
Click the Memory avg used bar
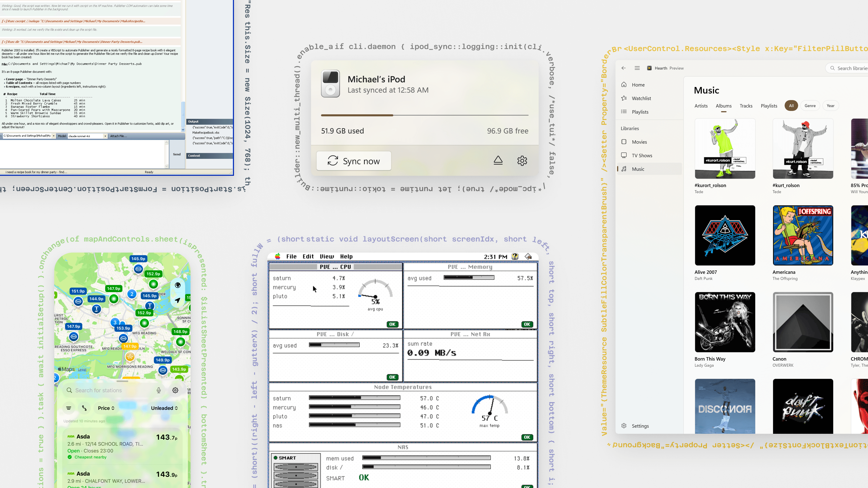[x=469, y=277]
